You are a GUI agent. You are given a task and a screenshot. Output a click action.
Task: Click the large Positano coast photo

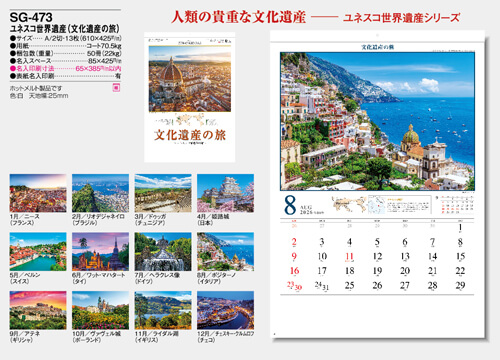coord(377,121)
